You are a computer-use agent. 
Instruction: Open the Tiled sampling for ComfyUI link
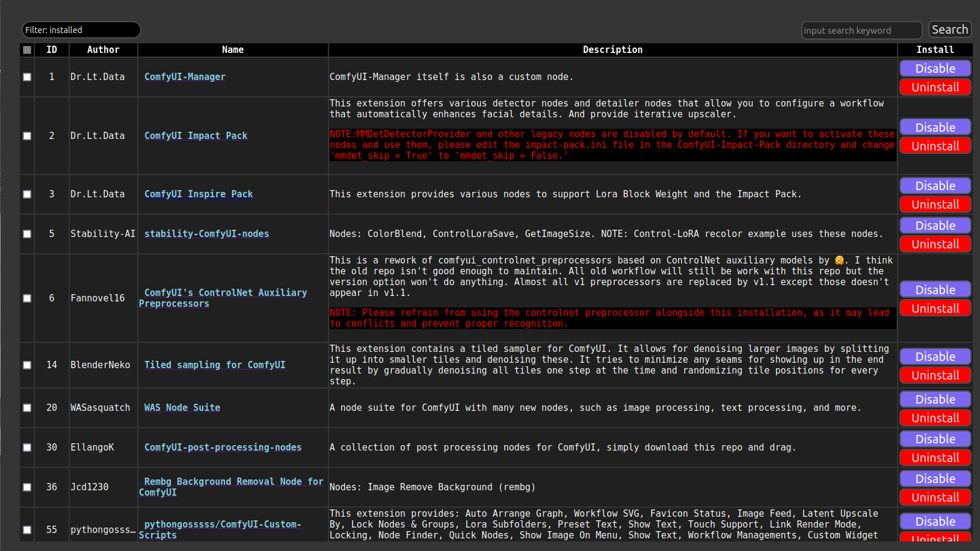pos(215,365)
